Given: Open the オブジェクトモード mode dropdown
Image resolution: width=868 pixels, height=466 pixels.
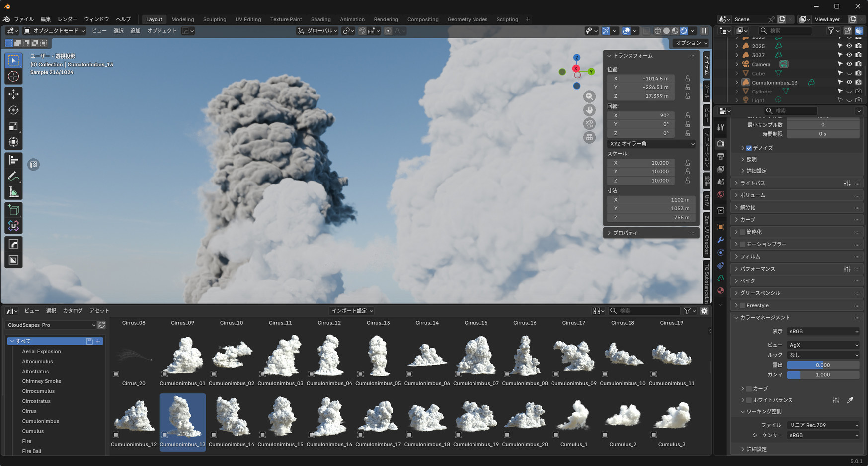Looking at the screenshot, I should [x=55, y=31].
